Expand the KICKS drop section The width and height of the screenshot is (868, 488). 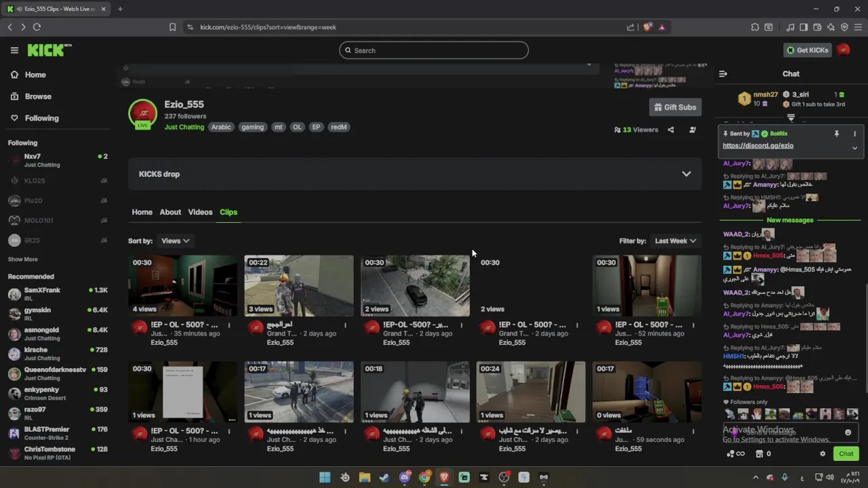[686, 174]
